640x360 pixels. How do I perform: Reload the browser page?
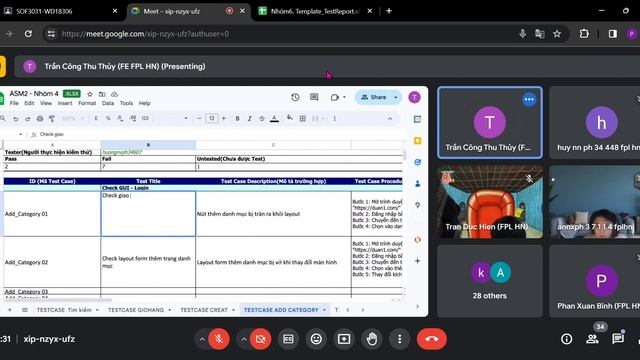click(28, 34)
